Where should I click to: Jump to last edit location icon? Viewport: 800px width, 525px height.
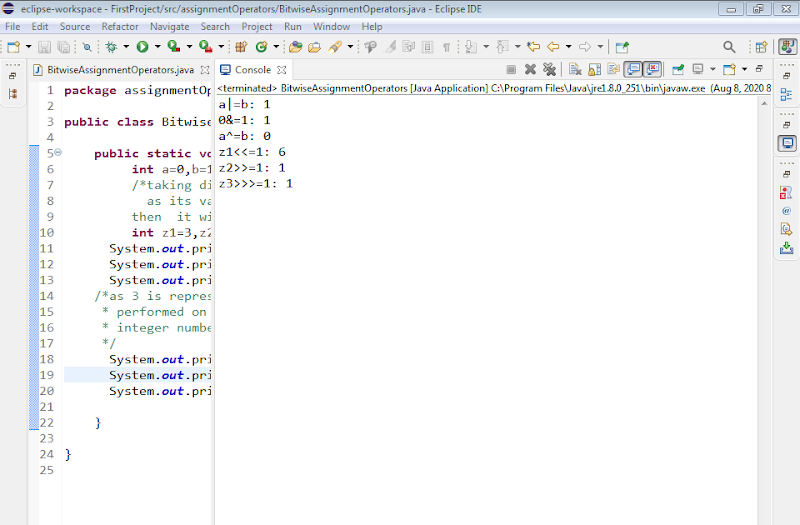534,47
